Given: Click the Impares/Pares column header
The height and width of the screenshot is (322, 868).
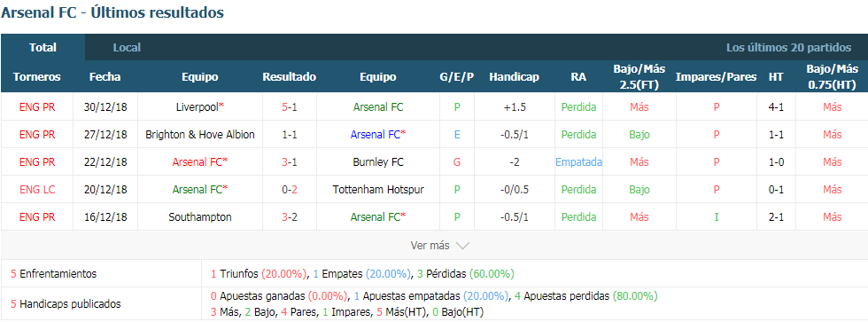Looking at the screenshot, I should [x=716, y=77].
